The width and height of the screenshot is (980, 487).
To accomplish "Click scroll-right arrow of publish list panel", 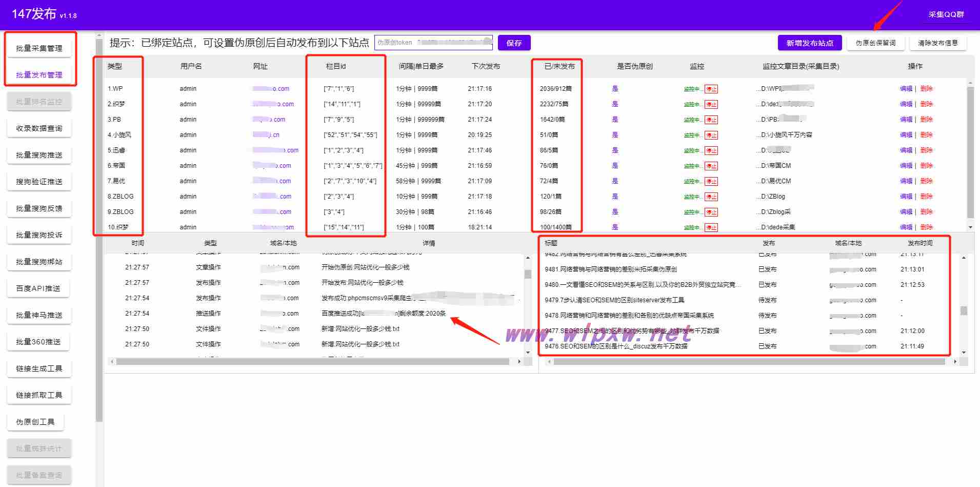I will pos(955,362).
